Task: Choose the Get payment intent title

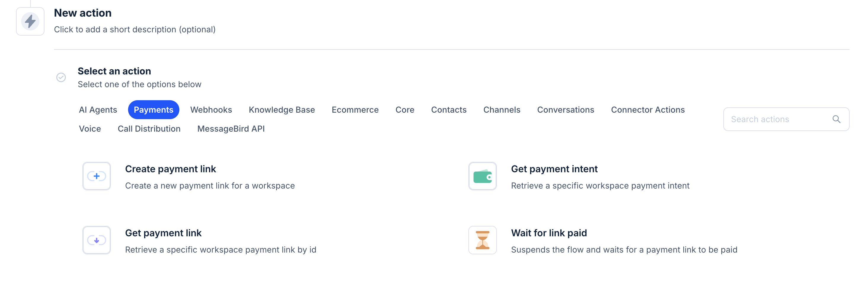Action: coord(554,169)
